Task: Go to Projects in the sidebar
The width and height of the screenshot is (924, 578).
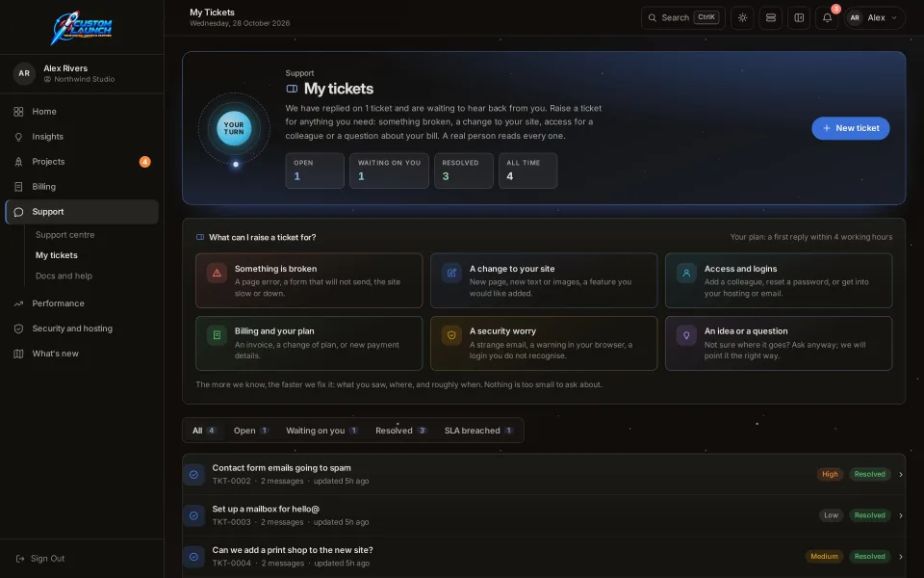Action: (x=81, y=162)
